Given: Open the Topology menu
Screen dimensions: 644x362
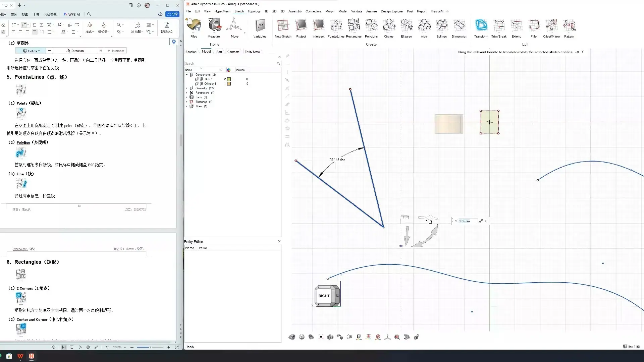Looking at the screenshot, I should (254, 11).
